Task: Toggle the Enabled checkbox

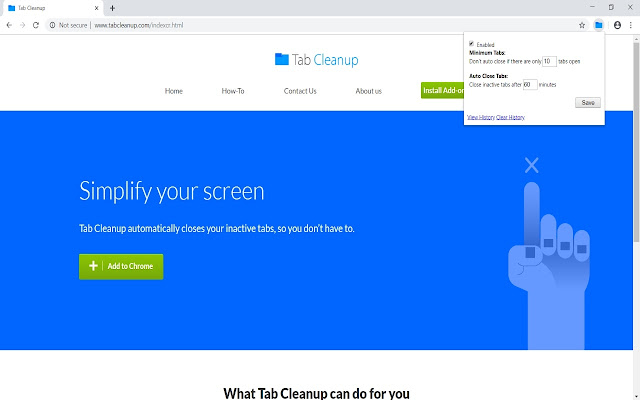Action: pyautogui.click(x=471, y=44)
